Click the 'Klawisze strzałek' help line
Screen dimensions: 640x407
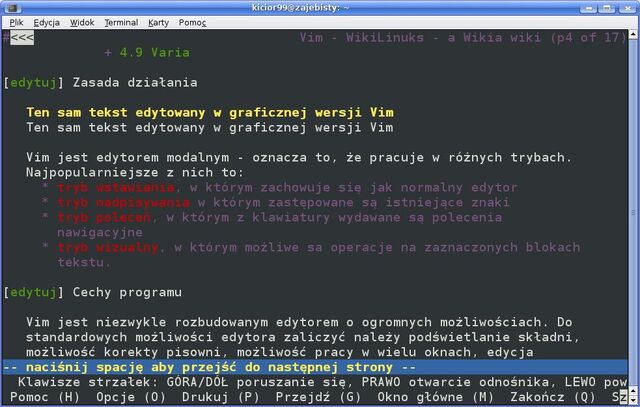coord(322,382)
